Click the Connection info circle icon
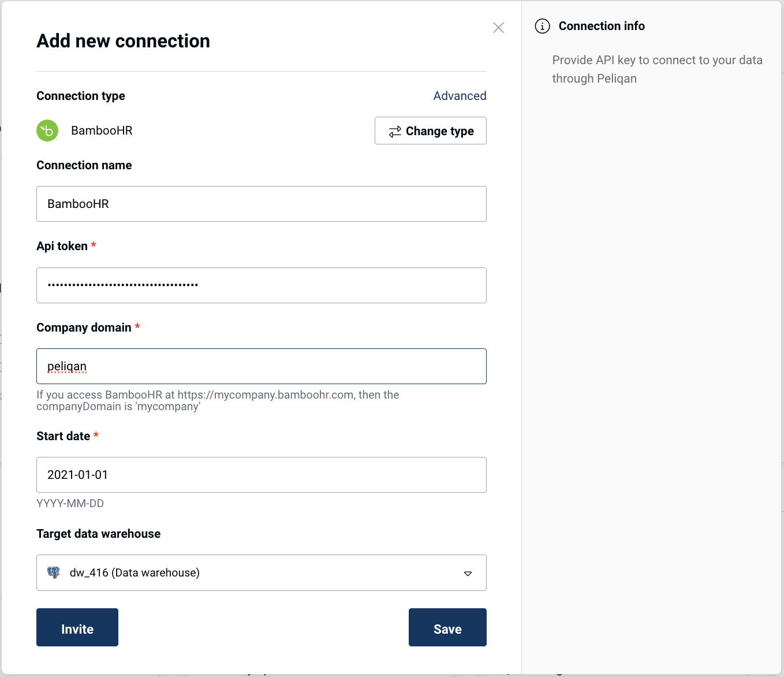Viewport: 784px width, 677px height. (542, 26)
